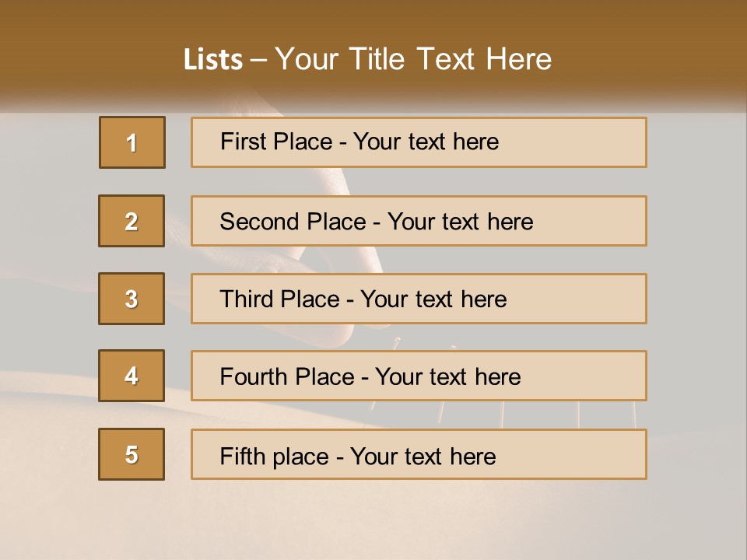Click the number 1 box
Viewport: 747px width, 560px height.
point(132,142)
